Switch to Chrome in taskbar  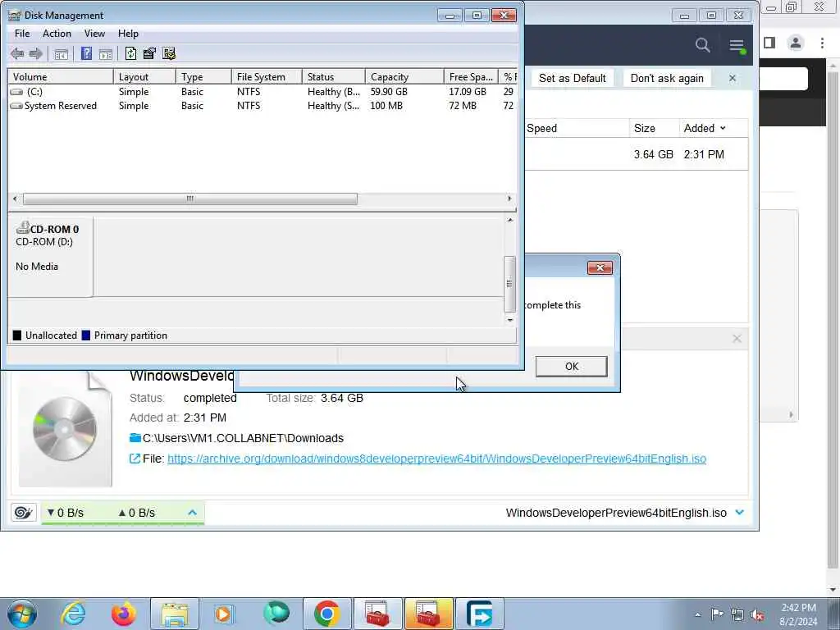click(x=327, y=614)
